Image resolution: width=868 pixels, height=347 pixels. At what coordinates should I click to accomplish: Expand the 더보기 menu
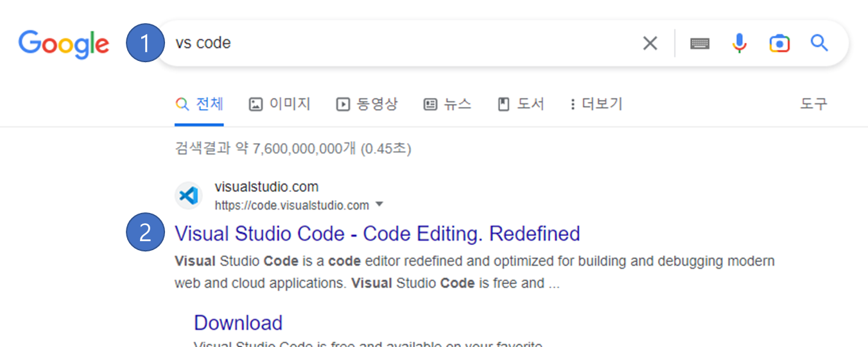596,104
